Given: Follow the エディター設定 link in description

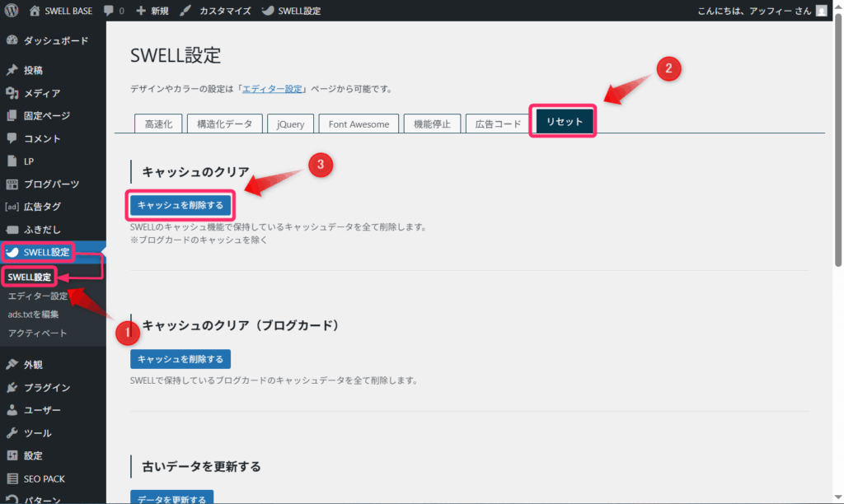Looking at the screenshot, I should point(272,89).
